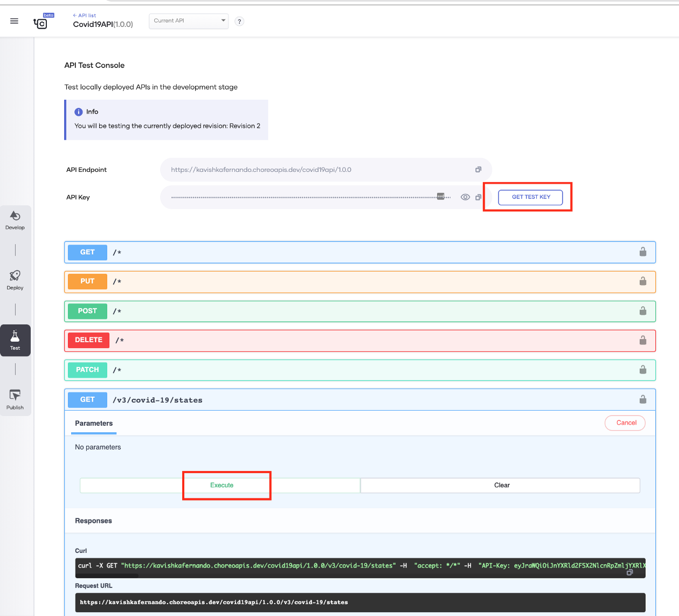
Task: Open the Current API dropdown
Action: coord(189,21)
